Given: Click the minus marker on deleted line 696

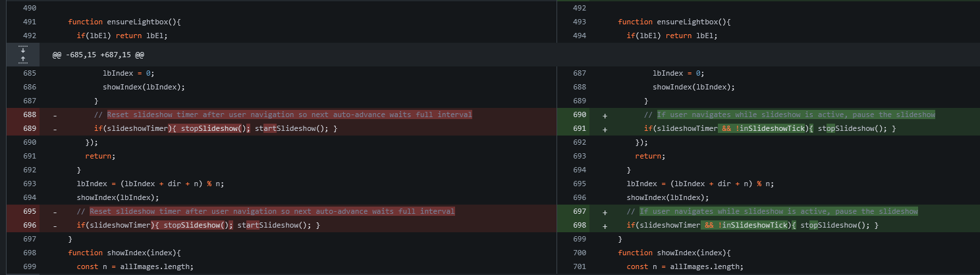Looking at the screenshot, I should (x=55, y=225).
